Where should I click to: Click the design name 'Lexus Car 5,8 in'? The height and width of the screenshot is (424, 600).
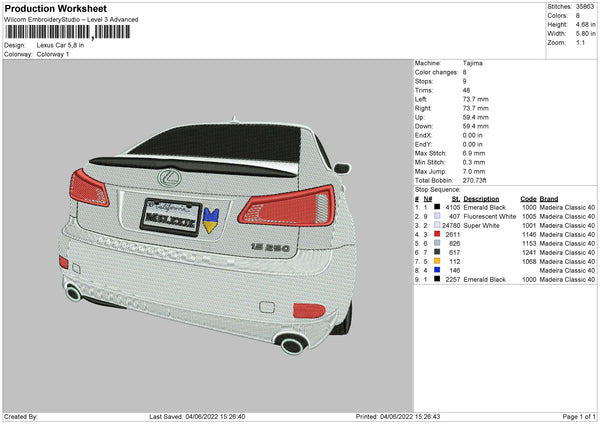[60, 45]
